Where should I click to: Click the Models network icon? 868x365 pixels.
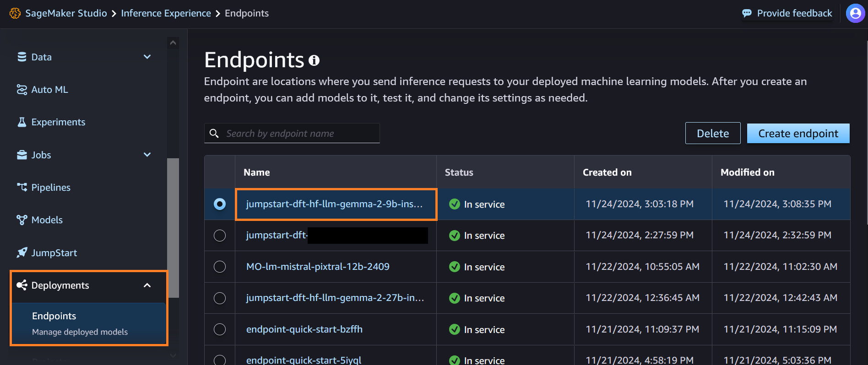click(x=22, y=220)
